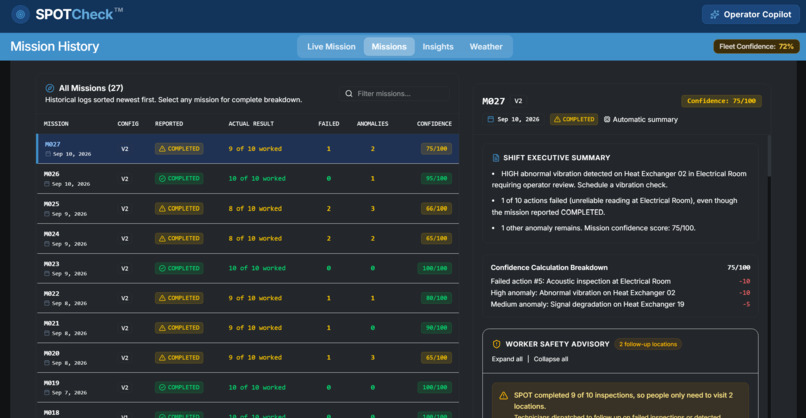
Task: Select mission M023 row
Action: click(248, 268)
